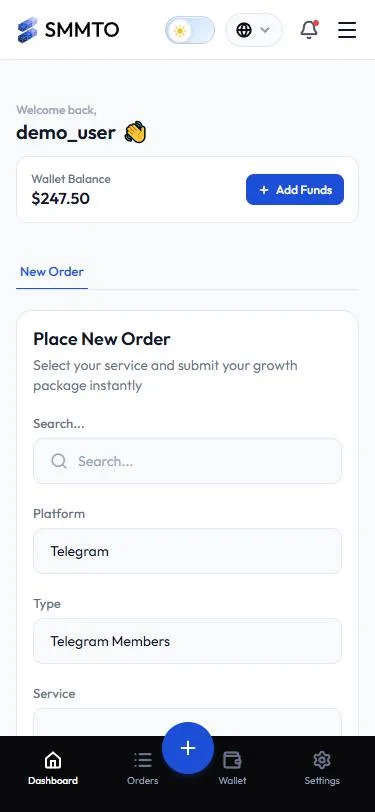Screen dimensions: 375x812
Task: Tap the Dashboard home icon
Action: click(53, 760)
